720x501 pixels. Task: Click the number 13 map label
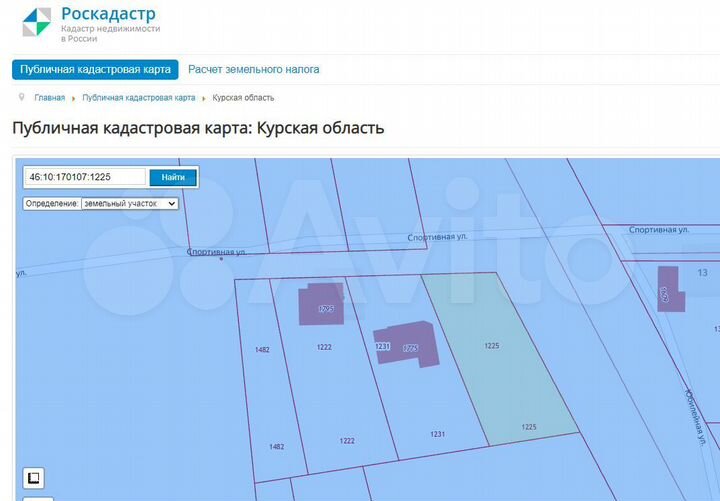tap(703, 273)
